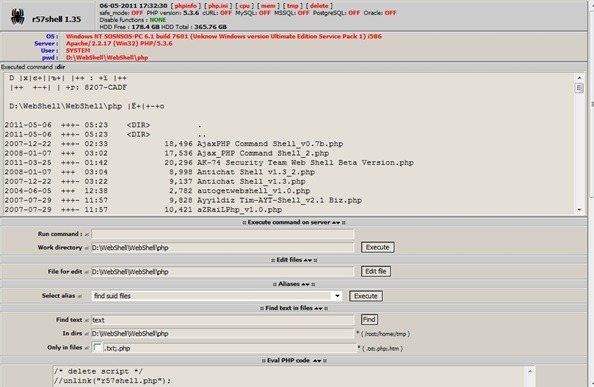The height and width of the screenshot is (387, 594).
Task: Click the output scroll down arrow
Action: (x=579, y=210)
